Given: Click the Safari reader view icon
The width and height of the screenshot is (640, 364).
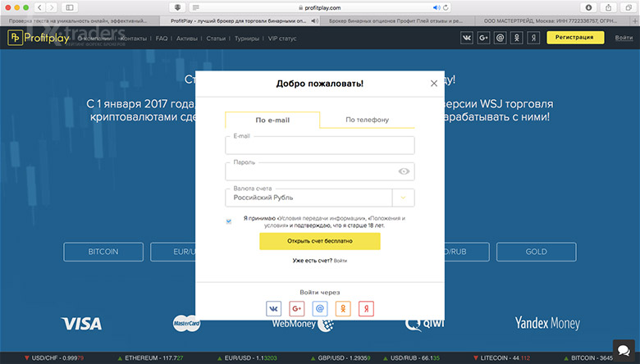Looking at the screenshot, I should (x=196, y=7).
